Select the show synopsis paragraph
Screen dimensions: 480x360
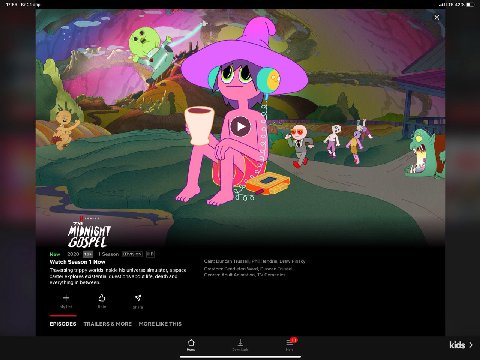click(x=118, y=276)
